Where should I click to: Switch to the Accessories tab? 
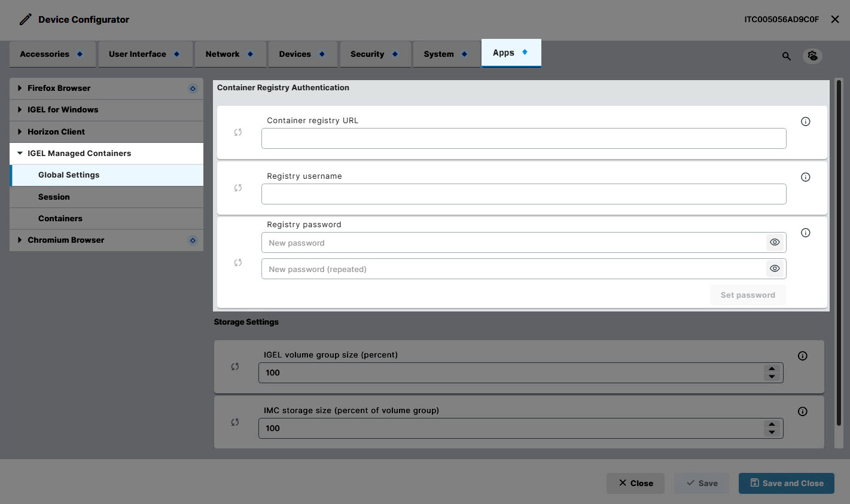click(x=53, y=54)
